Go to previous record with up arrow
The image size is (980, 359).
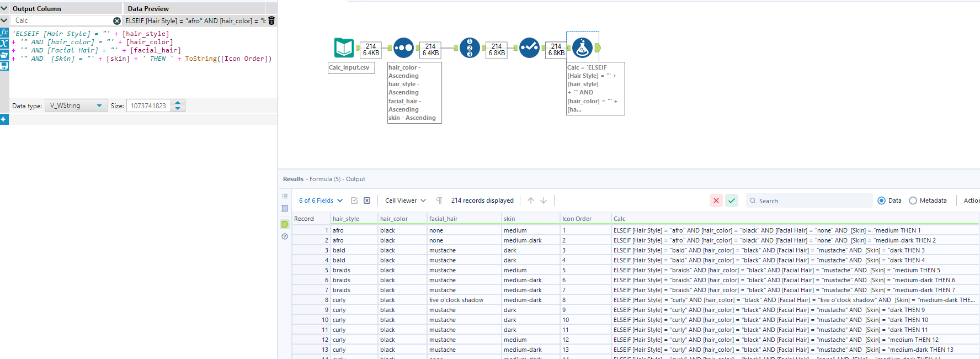click(x=531, y=200)
